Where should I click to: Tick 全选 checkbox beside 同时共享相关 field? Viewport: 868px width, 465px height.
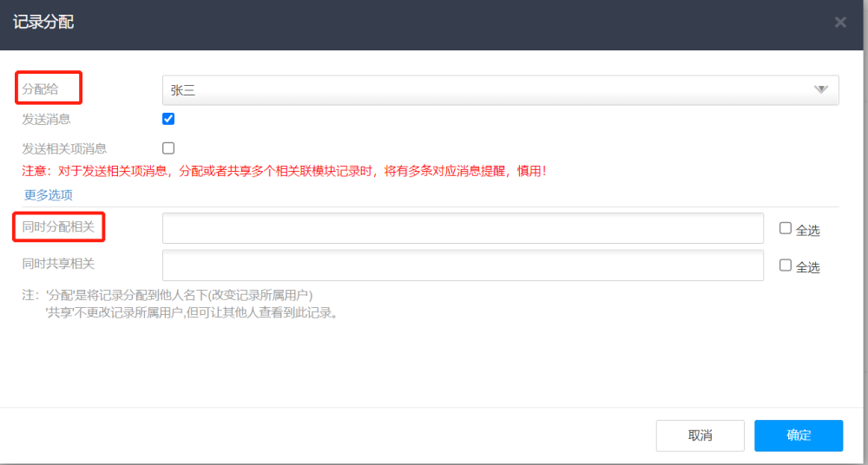point(785,265)
